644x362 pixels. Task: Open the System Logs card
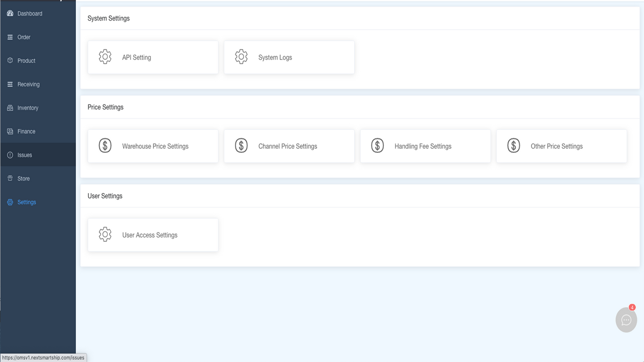pyautogui.click(x=289, y=57)
